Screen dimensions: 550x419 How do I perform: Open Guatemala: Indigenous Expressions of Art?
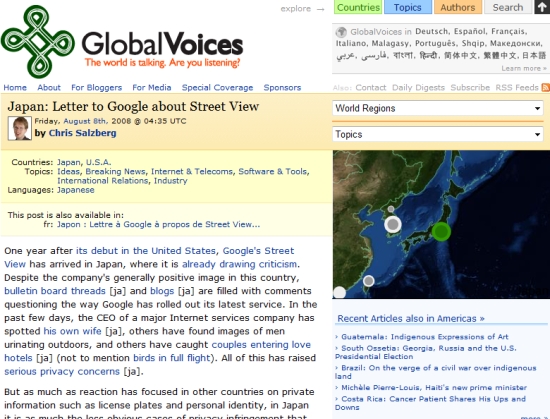(425, 337)
